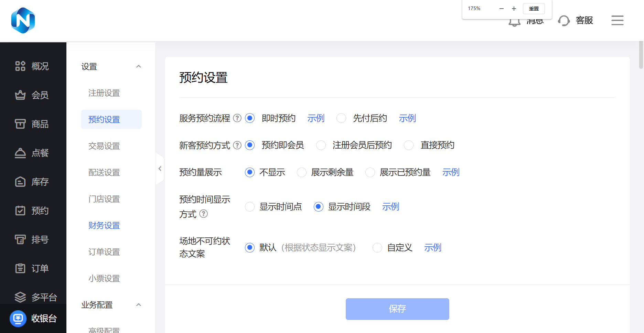Image resolution: width=644 pixels, height=333 pixels.
Task: Open the 预约 calendar check icon
Action: (20, 211)
